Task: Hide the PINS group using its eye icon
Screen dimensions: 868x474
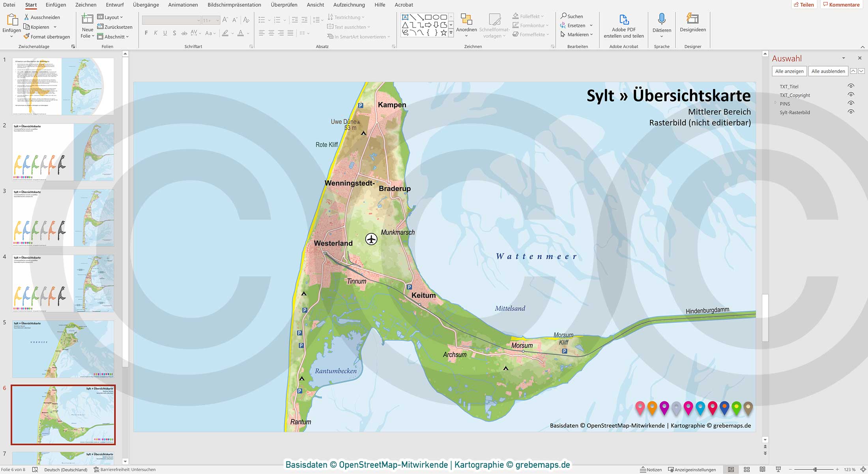Action: [x=851, y=103]
